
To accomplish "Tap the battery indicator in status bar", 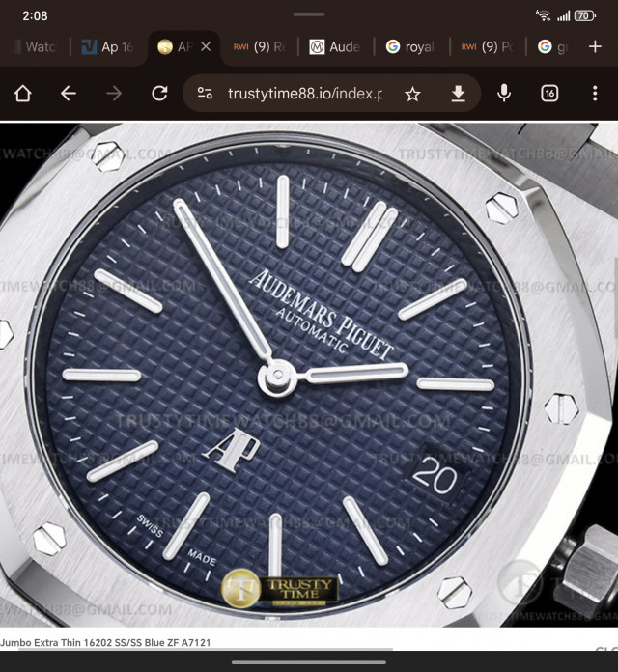I will coord(585,16).
